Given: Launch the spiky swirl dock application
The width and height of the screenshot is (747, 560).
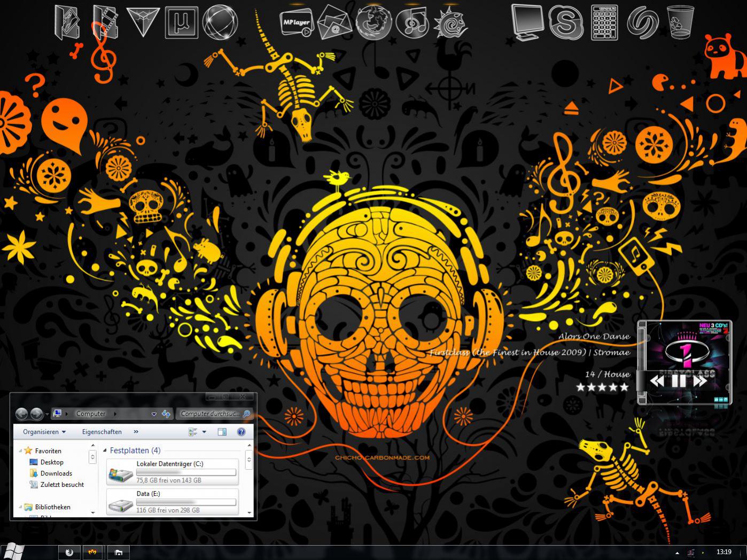Looking at the screenshot, I should (451, 24).
